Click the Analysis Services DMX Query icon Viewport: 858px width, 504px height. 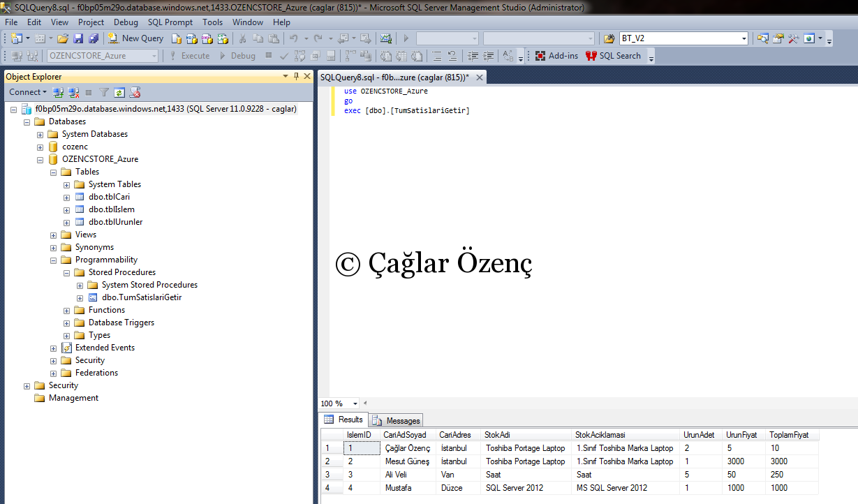(207, 38)
